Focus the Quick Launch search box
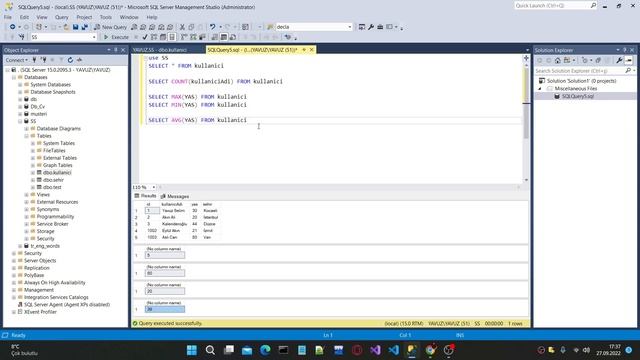 pos(556,5)
